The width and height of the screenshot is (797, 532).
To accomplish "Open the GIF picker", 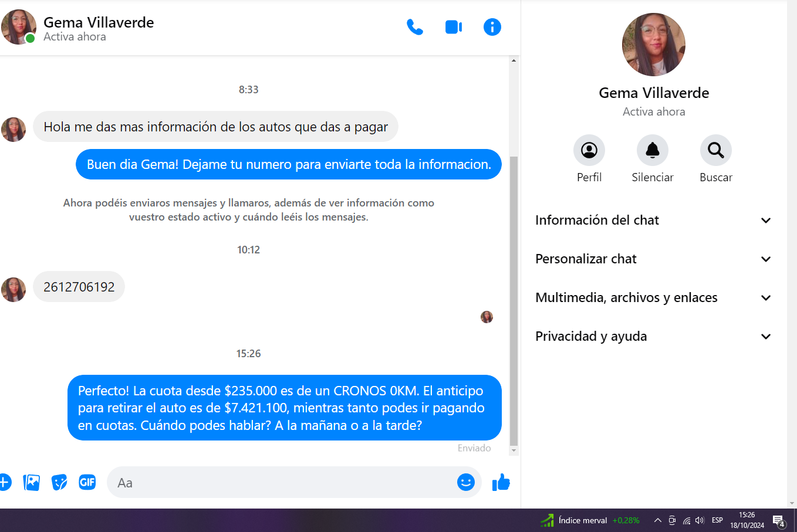I will [87, 483].
